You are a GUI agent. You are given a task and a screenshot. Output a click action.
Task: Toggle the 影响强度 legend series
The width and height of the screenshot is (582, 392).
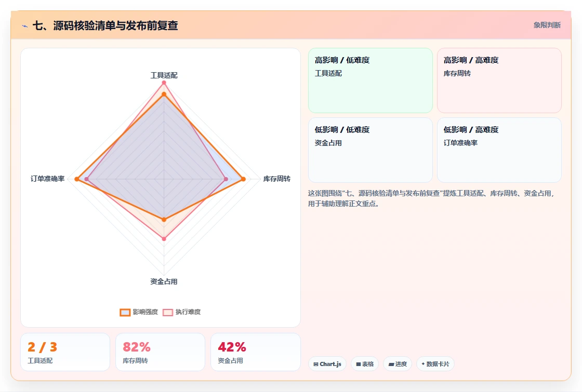click(x=139, y=312)
